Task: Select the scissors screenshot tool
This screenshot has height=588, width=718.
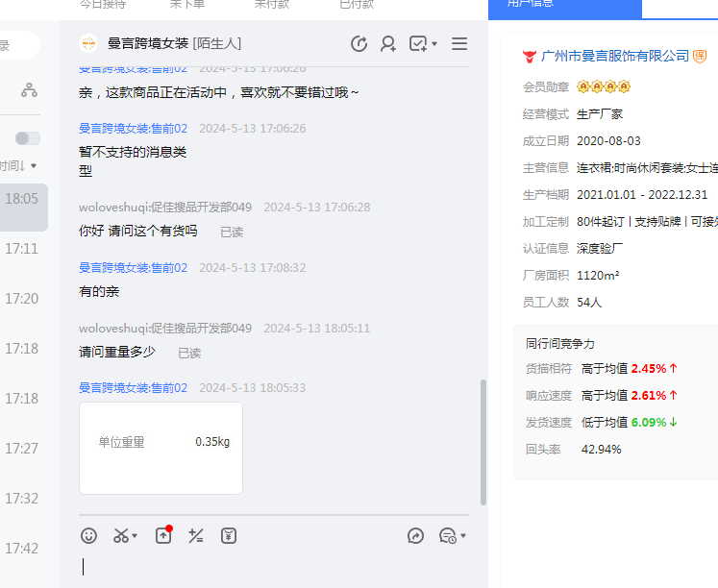Action: click(x=121, y=536)
